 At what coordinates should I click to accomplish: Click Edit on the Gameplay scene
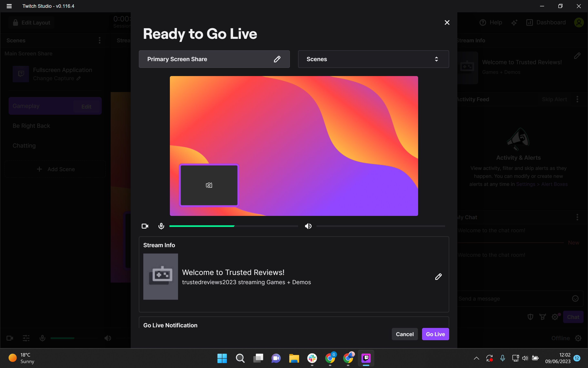coord(86,107)
